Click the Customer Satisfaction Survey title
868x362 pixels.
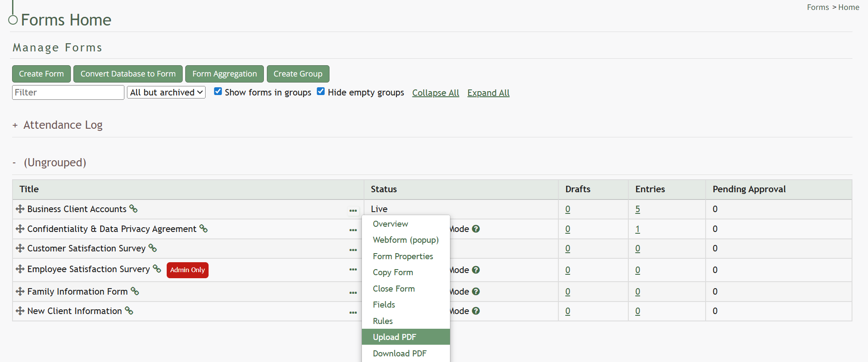(86, 248)
